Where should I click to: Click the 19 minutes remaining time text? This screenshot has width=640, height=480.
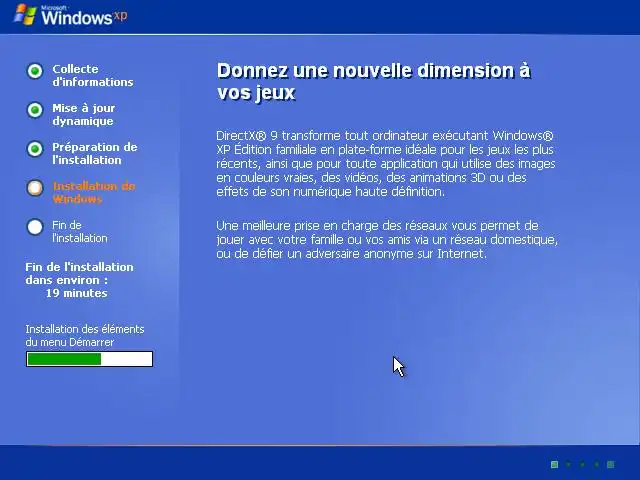pyautogui.click(x=76, y=293)
